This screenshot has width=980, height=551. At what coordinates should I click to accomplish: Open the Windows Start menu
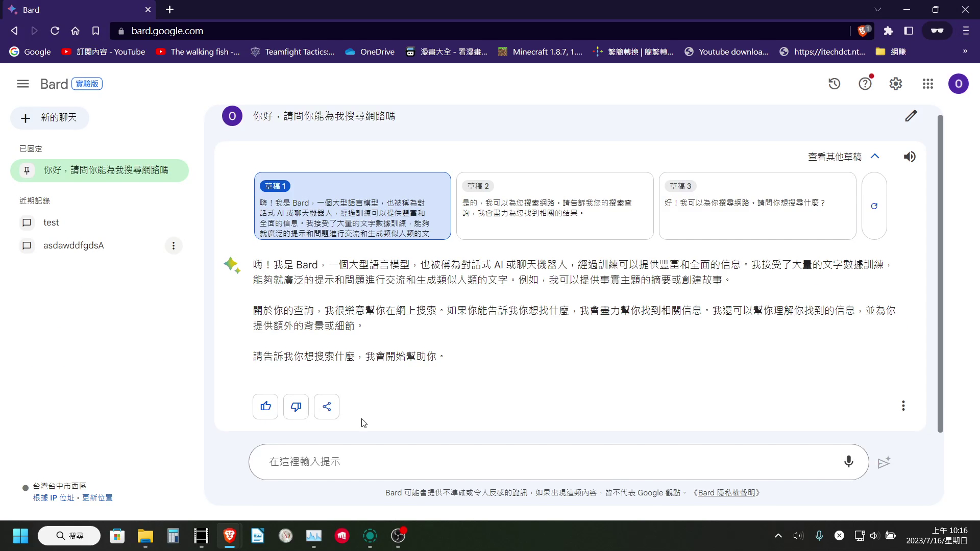pos(20,536)
